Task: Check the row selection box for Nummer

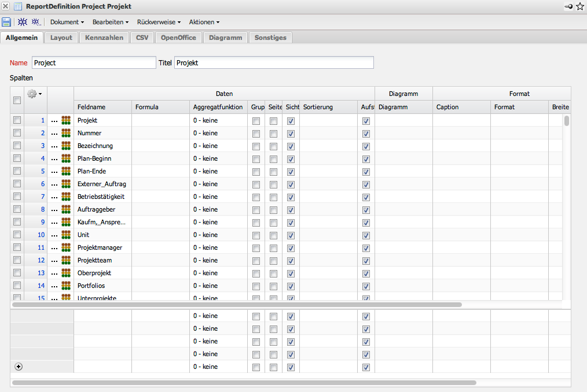Action: point(17,133)
